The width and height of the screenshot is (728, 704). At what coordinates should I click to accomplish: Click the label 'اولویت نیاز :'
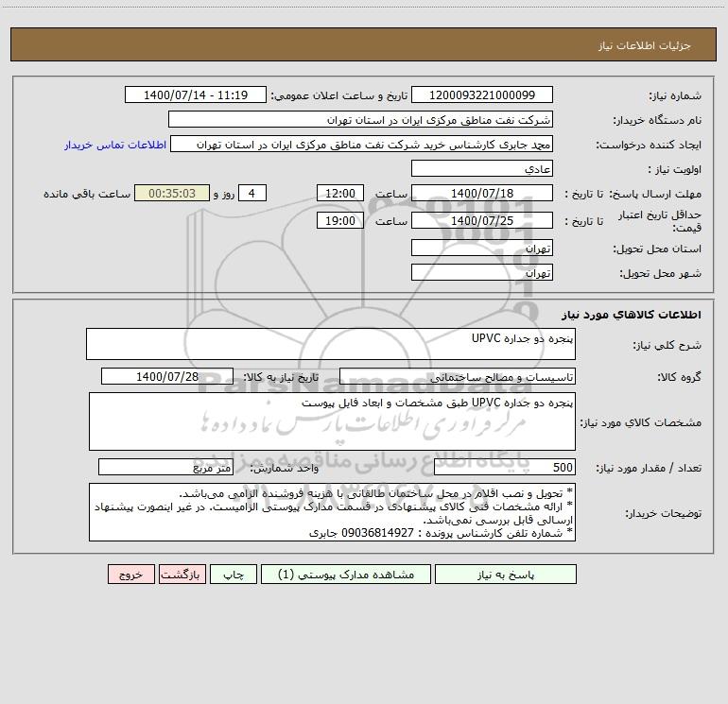(675, 169)
